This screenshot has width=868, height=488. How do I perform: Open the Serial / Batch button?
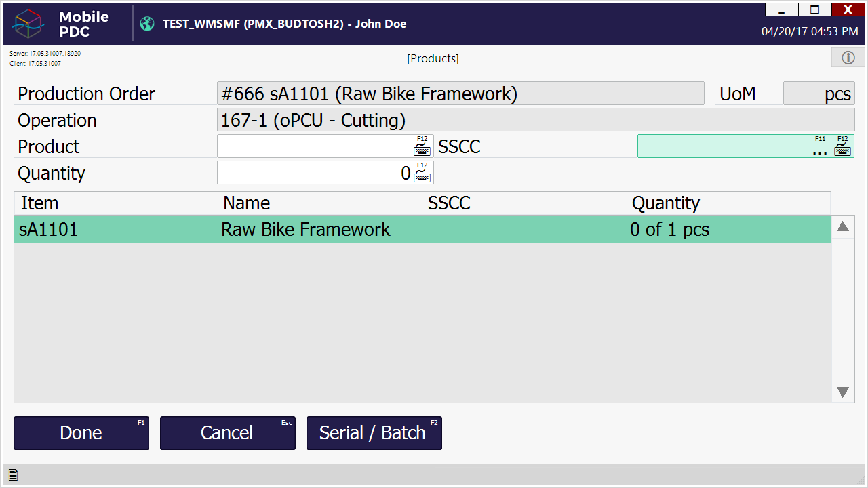point(374,433)
